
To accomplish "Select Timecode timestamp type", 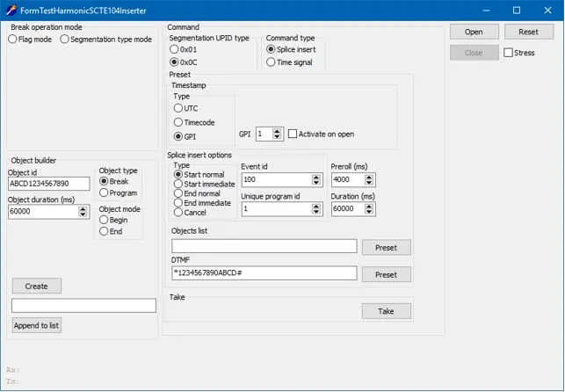I will click(x=178, y=122).
